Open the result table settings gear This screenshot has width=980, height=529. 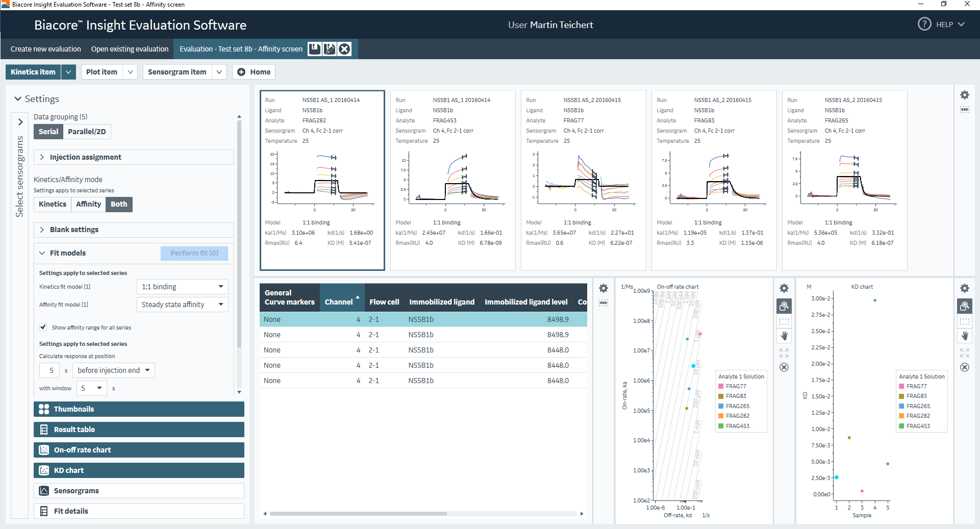604,288
